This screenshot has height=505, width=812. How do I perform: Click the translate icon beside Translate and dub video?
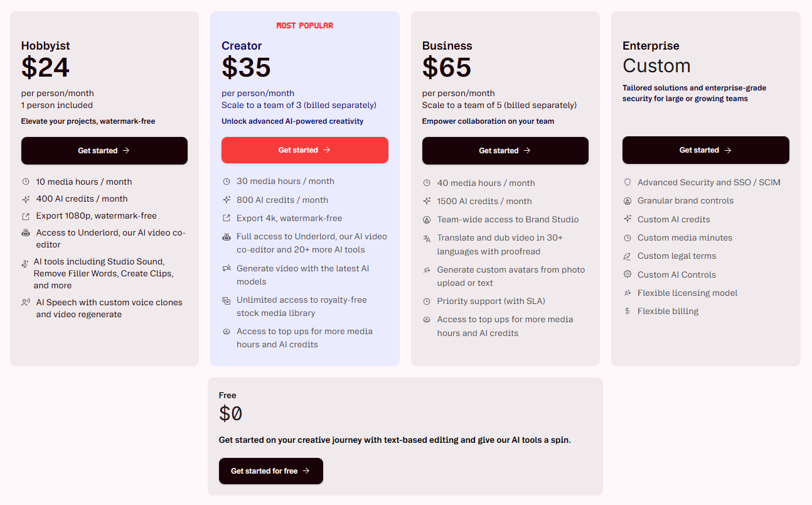tap(427, 238)
